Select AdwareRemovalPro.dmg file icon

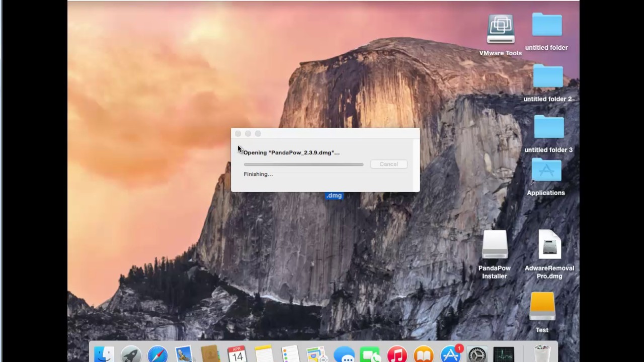click(549, 245)
